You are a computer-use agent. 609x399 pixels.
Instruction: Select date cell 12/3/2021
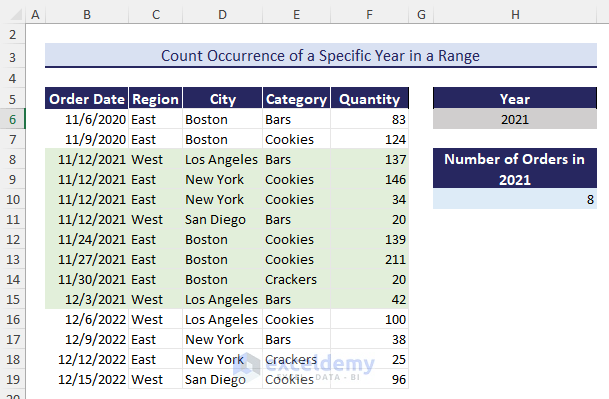click(87, 299)
